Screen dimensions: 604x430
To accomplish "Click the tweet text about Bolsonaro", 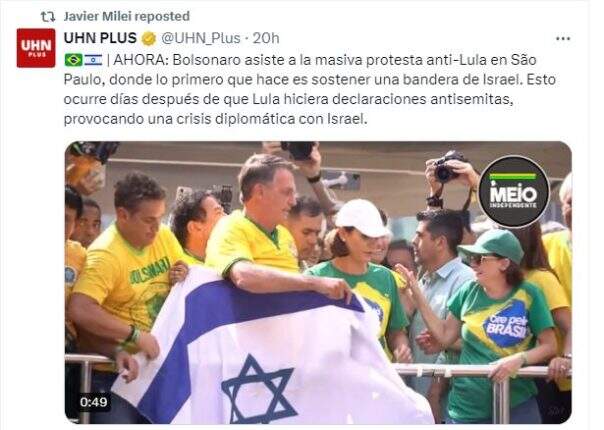I will [310, 89].
